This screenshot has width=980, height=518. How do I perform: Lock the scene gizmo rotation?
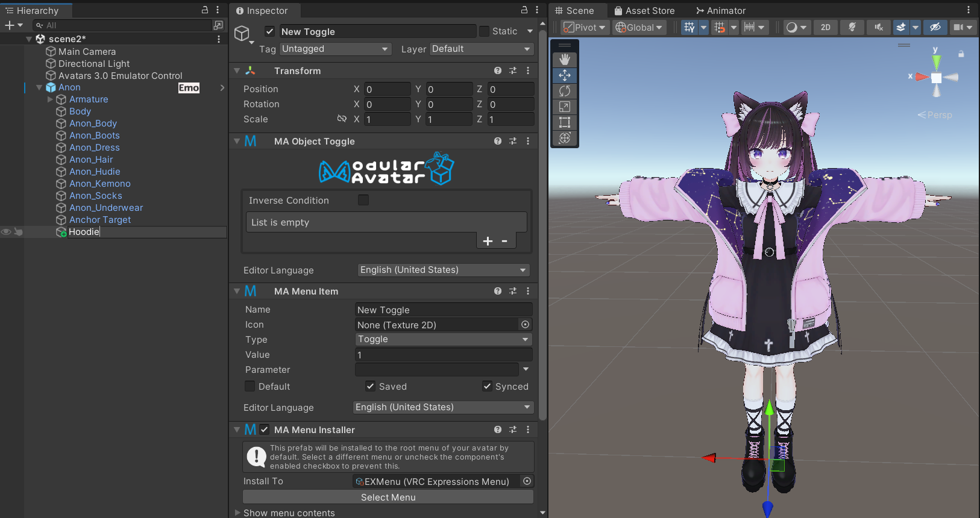coord(961,54)
